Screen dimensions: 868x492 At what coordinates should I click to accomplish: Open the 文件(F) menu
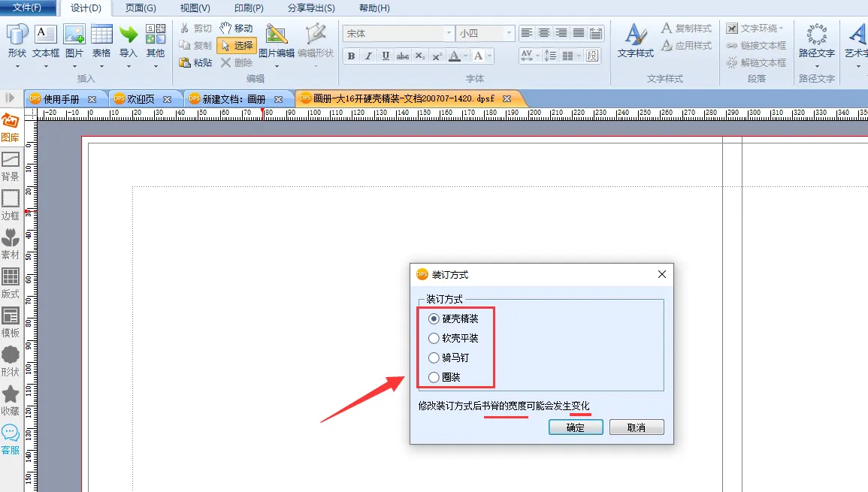coord(28,8)
